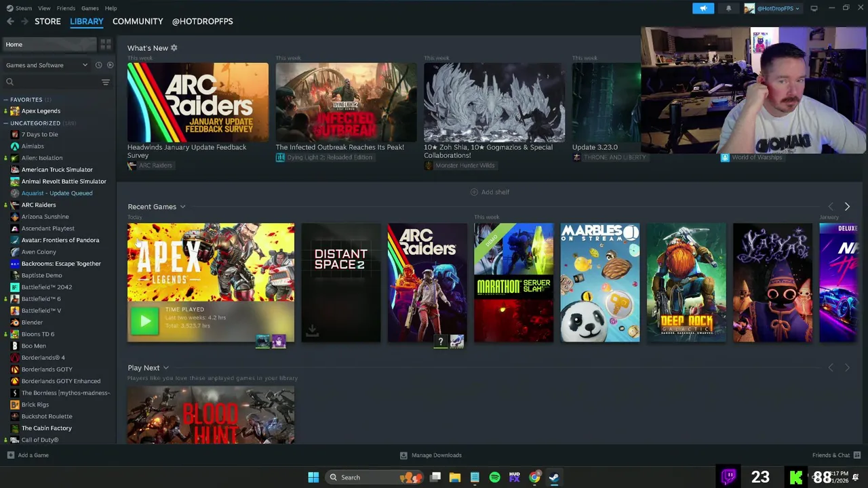This screenshot has width=868, height=488.
Task: Click the Steam taskbar icon
Action: [554, 477]
